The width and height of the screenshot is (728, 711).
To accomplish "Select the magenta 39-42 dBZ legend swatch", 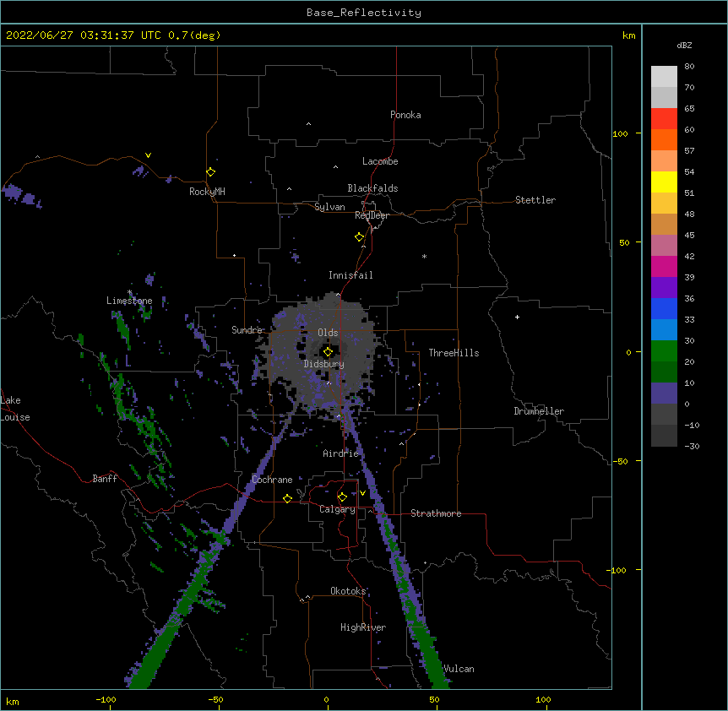I will pyautogui.click(x=664, y=266).
